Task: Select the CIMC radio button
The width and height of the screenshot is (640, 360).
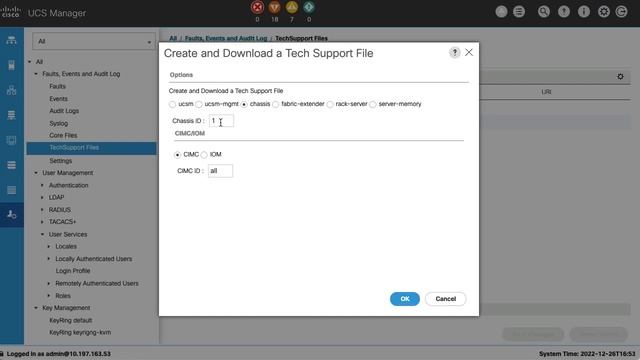Action: [x=177, y=155]
